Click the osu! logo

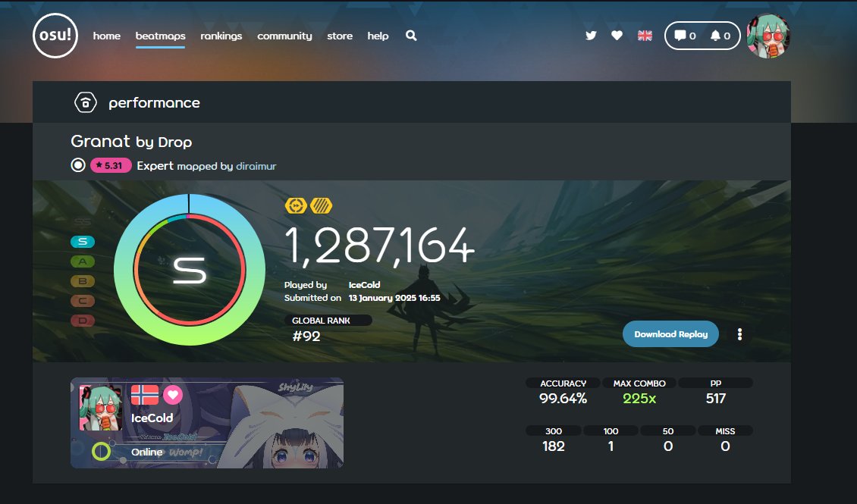pos(55,36)
